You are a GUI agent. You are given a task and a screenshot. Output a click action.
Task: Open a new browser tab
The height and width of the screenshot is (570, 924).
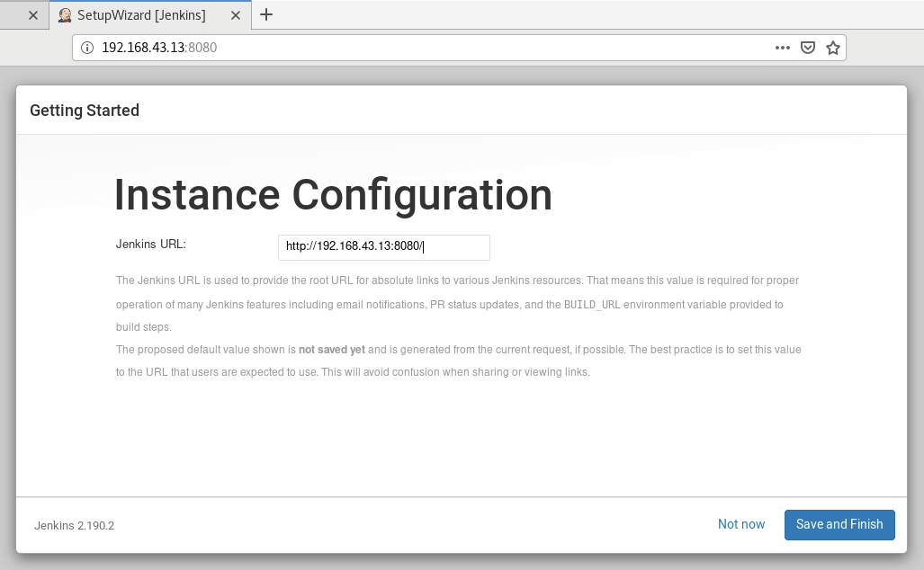coord(266,14)
